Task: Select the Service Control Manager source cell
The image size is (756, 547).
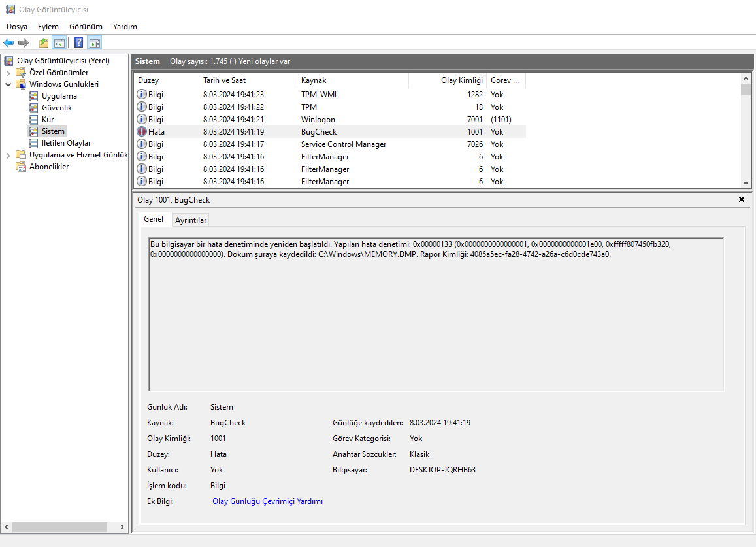Action: tap(344, 144)
